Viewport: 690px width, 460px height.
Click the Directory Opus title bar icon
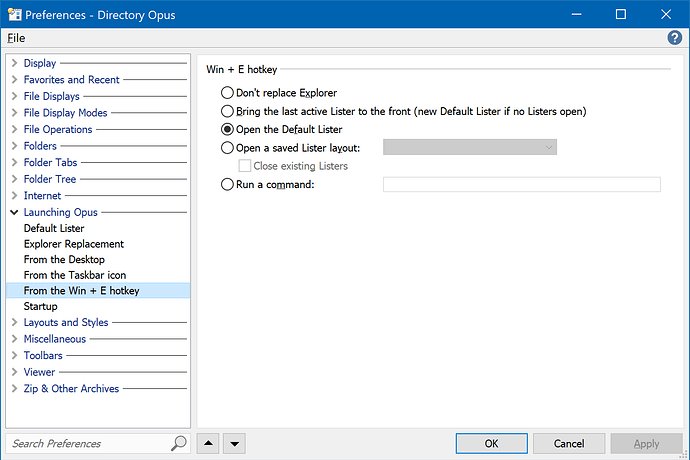(14, 14)
